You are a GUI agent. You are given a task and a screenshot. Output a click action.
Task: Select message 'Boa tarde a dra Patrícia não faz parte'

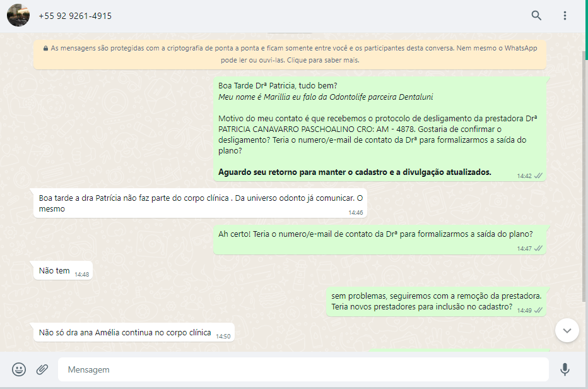[x=200, y=203]
